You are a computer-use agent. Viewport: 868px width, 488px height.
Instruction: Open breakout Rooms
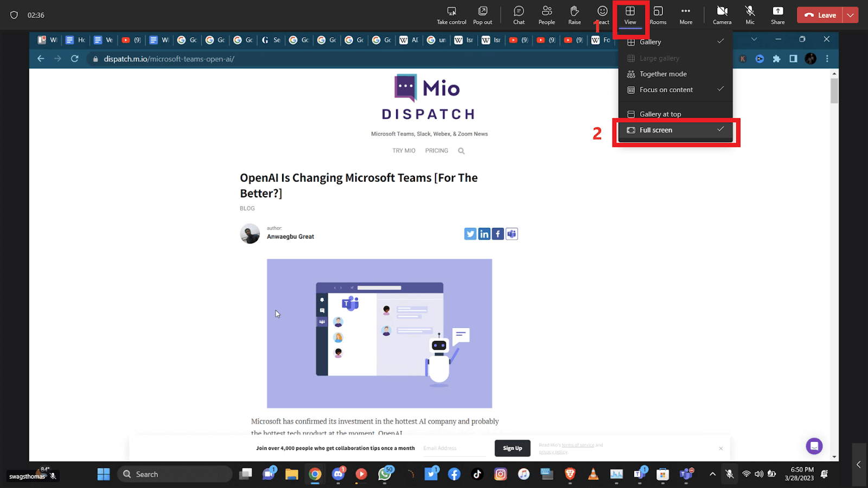[658, 15]
